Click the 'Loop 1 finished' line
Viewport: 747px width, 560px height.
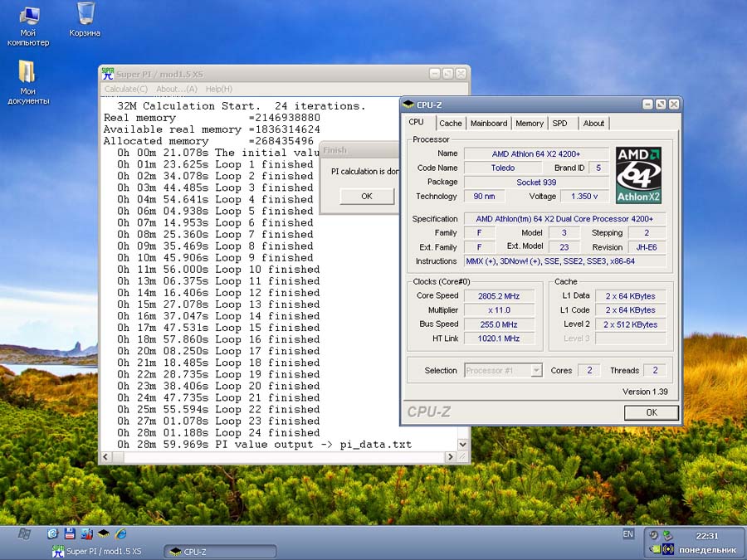pos(215,164)
